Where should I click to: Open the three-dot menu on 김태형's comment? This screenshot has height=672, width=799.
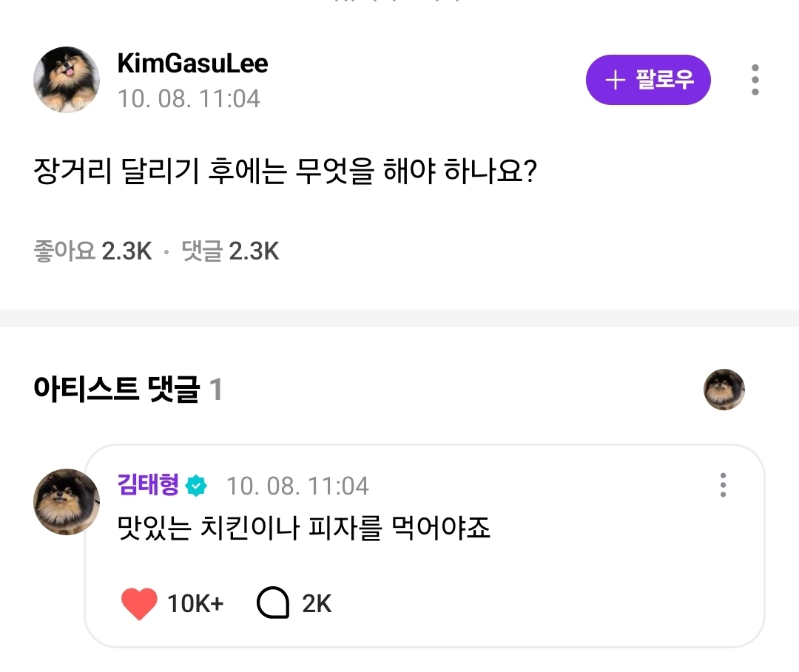723,485
